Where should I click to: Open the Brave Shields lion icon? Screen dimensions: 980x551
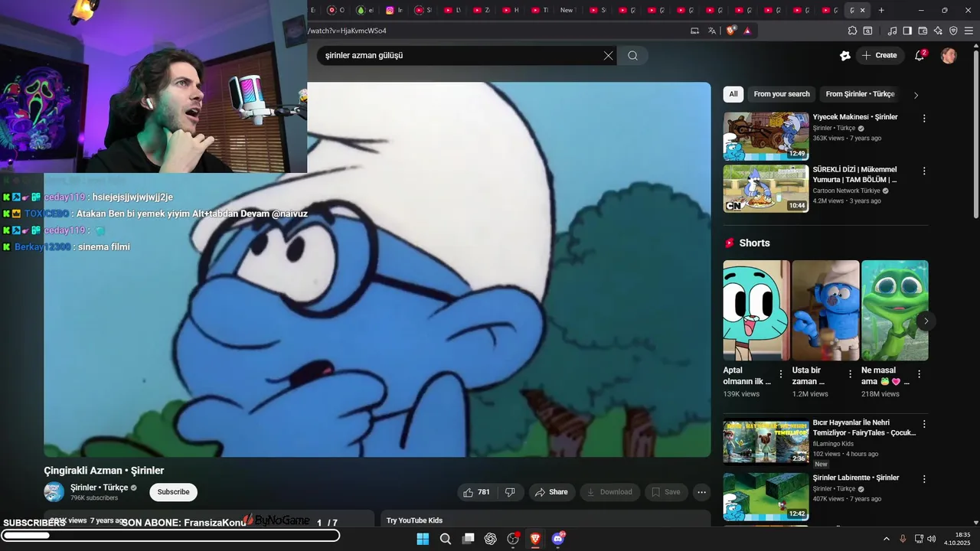(731, 31)
